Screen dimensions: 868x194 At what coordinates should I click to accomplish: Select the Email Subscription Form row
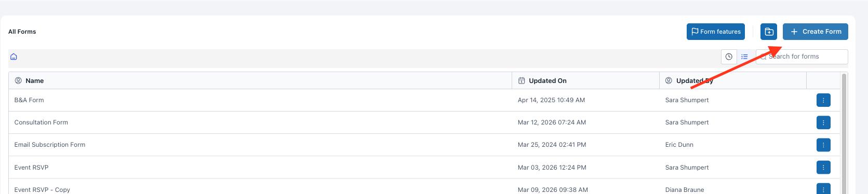pos(50,145)
